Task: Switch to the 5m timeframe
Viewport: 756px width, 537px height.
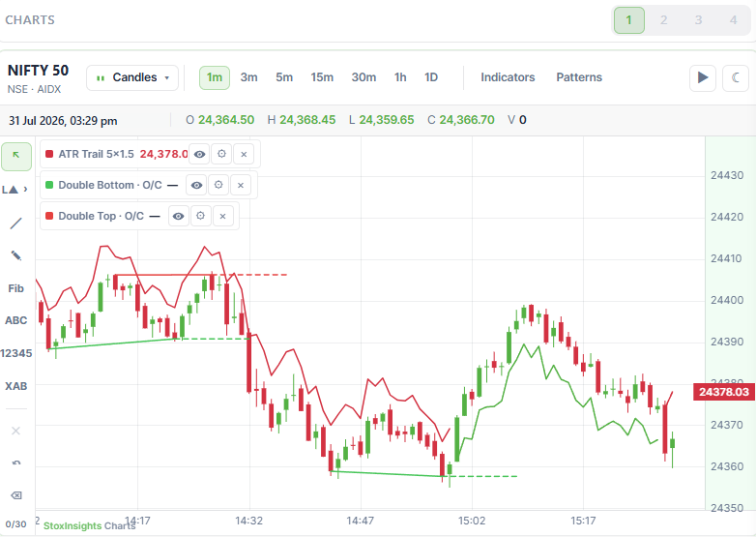Action: coord(284,77)
